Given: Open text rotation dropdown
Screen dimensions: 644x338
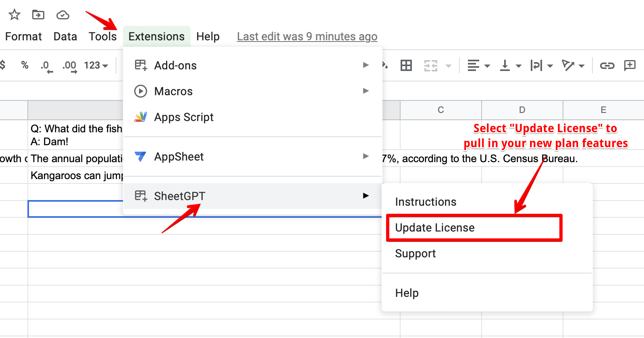Looking at the screenshot, I should coord(573,65).
